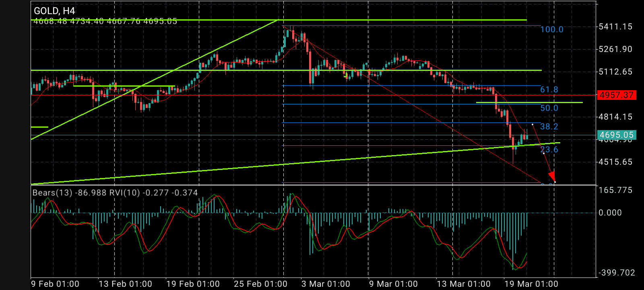Click the Fibonacci "23.6" level label
Viewport: 644px width, 290px height.
[549, 149]
